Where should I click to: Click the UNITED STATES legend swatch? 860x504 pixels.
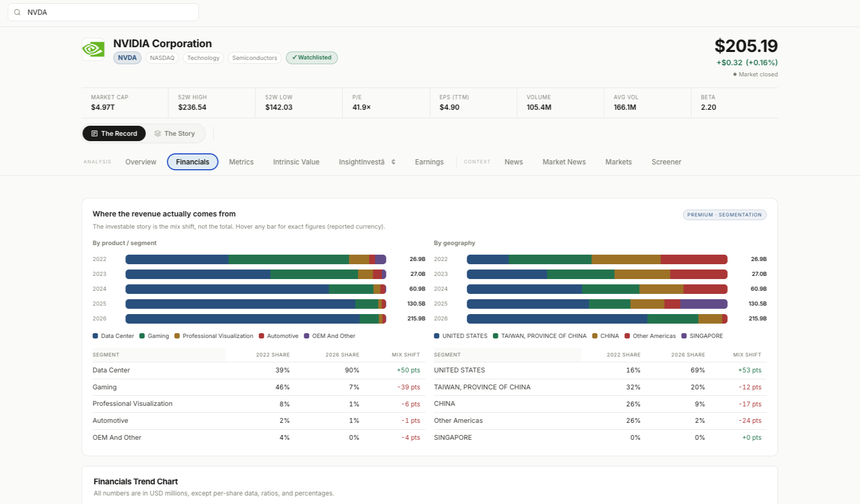437,336
